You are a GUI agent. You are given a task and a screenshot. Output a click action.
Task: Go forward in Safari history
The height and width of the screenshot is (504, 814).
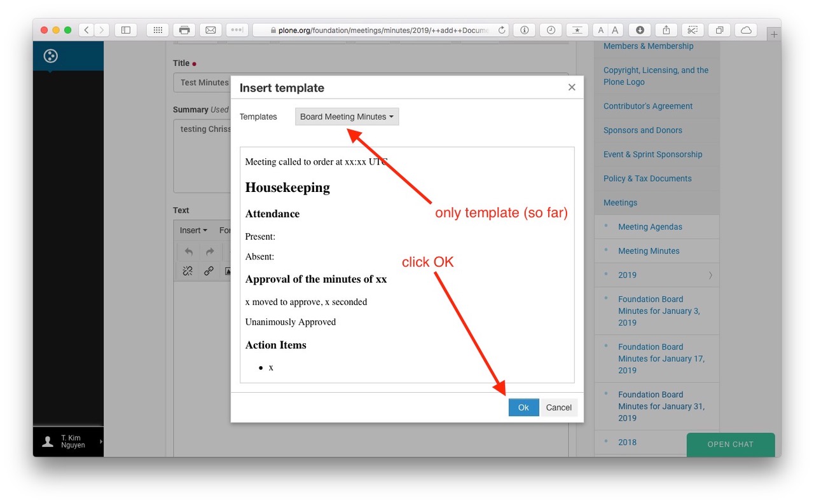point(101,30)
